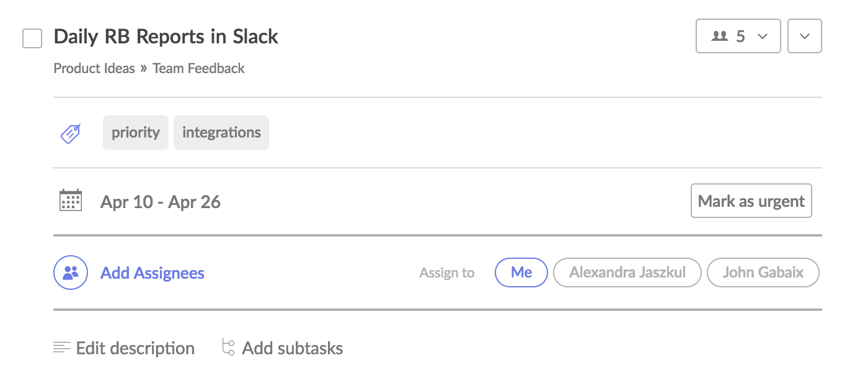
Task: Open the Product Ideas breadcrumb
Action: [94, 69]
